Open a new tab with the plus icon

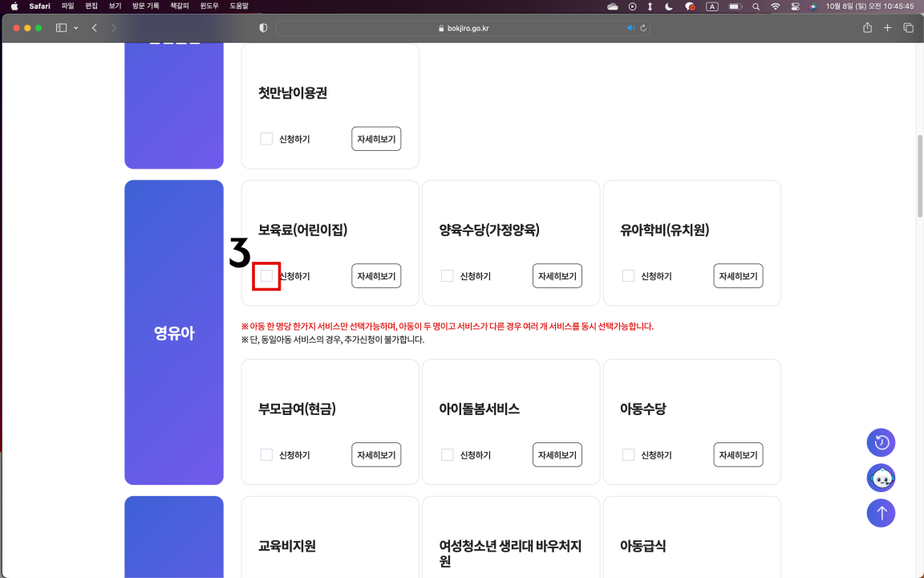tap(887, 26)
